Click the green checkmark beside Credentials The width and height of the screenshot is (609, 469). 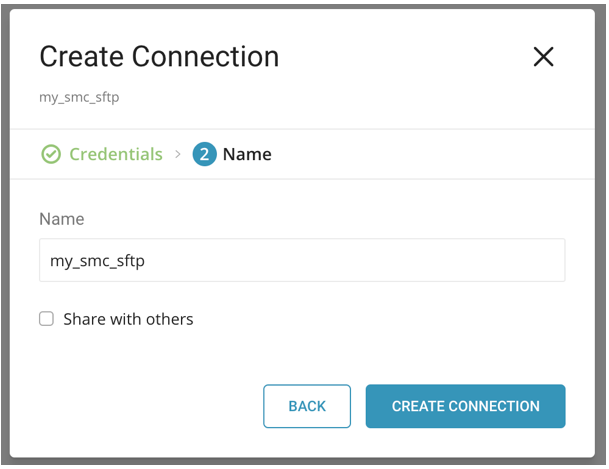(x=50, y=154)
